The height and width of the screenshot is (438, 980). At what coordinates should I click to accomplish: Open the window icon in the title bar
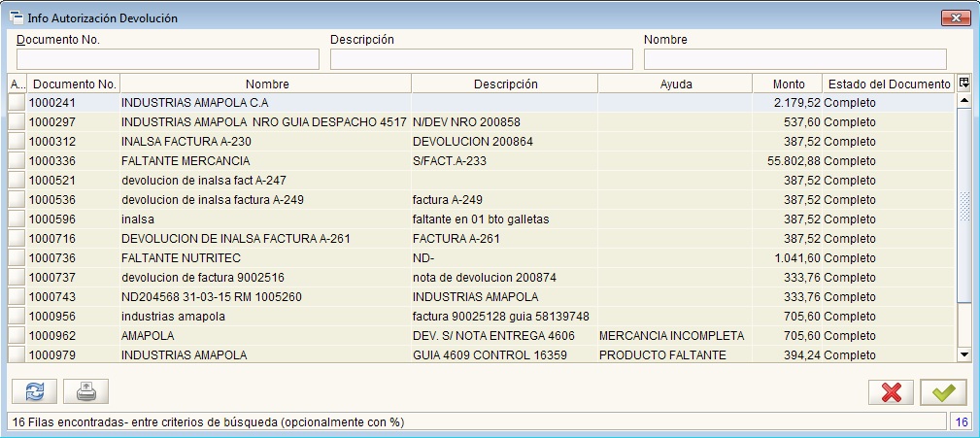16,17
